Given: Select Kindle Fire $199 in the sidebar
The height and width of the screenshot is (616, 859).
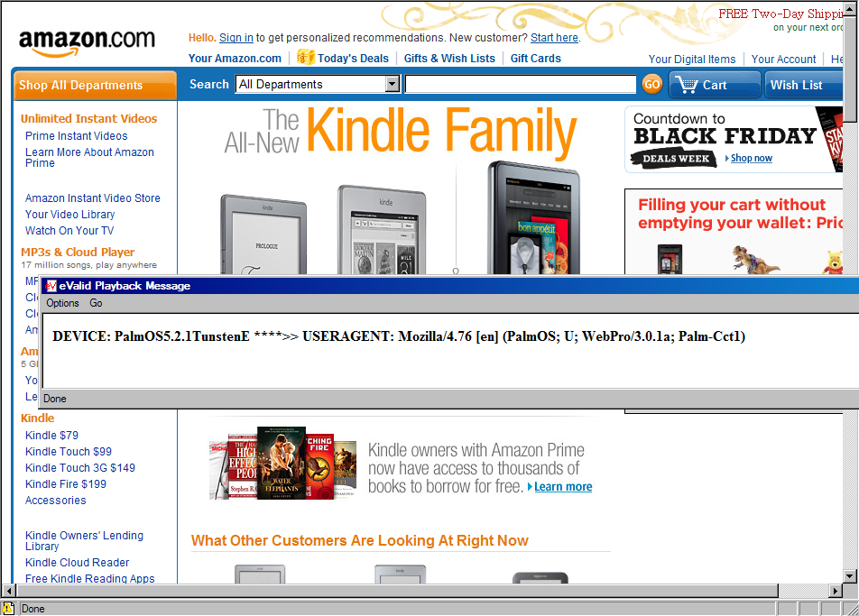Looking at the screenshot, I should click(66, 484).
